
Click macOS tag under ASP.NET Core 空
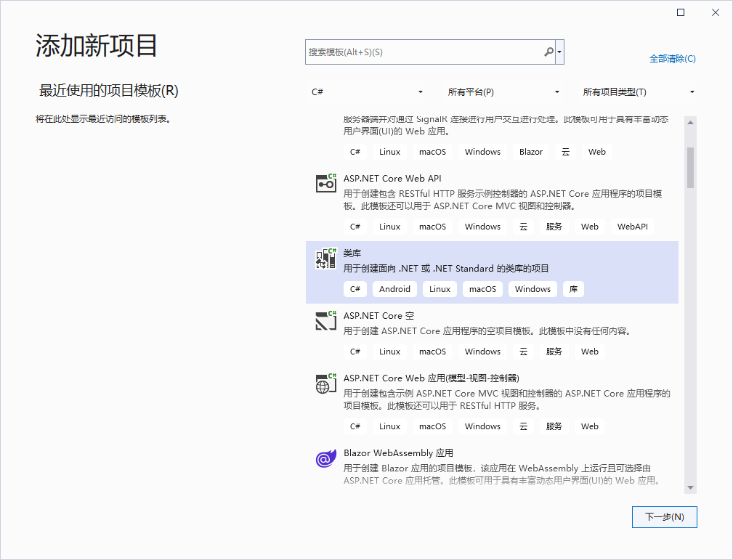432,351
